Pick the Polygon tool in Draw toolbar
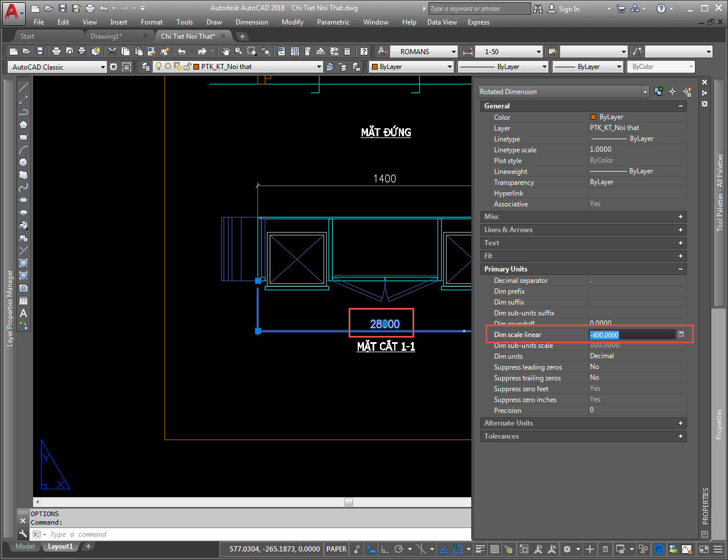The width and height of the screenshot is (728, 560). (x=23, y=125)
